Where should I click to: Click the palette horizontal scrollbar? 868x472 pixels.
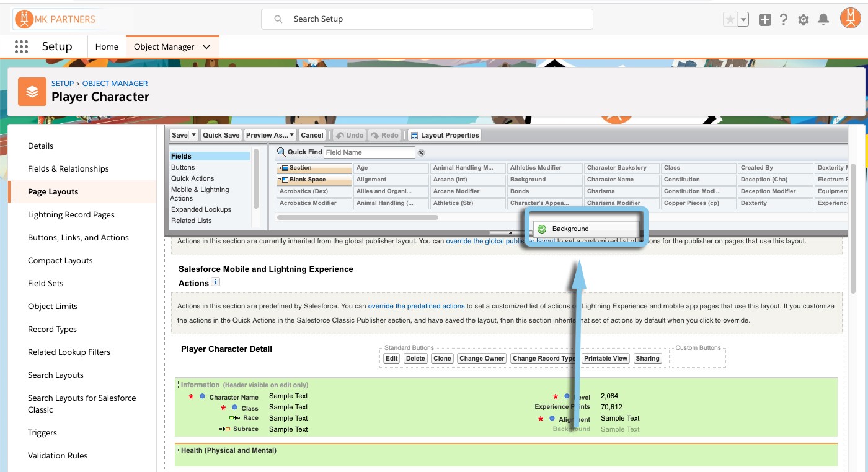(358, 217)
